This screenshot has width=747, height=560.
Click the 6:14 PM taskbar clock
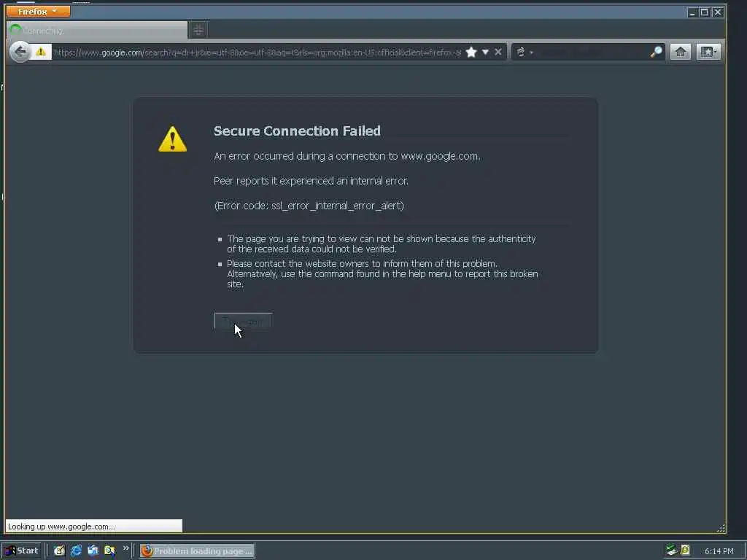click(719, 551)
